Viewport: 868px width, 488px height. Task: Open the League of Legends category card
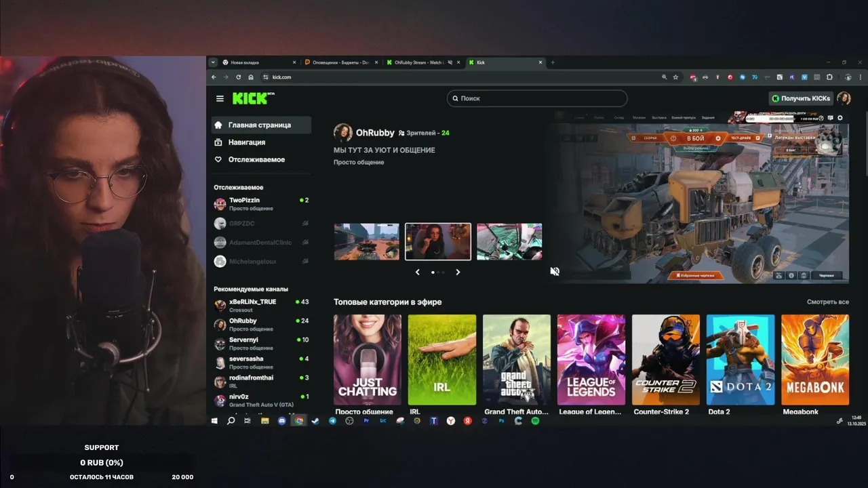point(591,360)
